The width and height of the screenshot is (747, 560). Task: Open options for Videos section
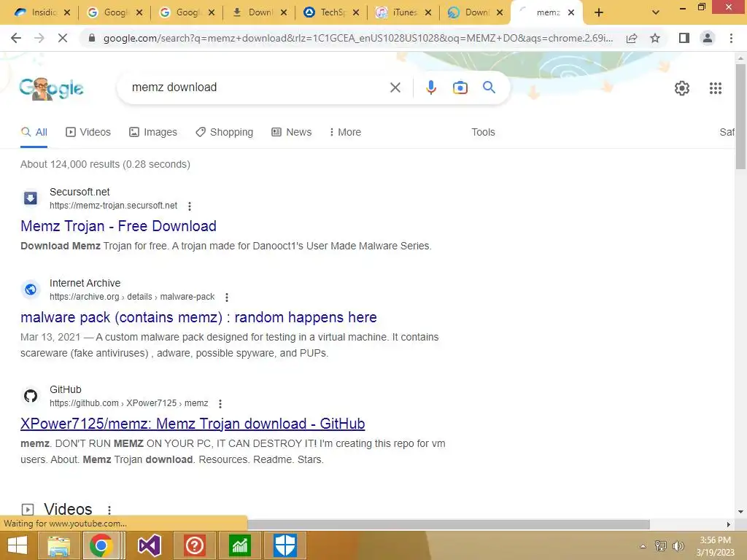(x=109, y=510)
